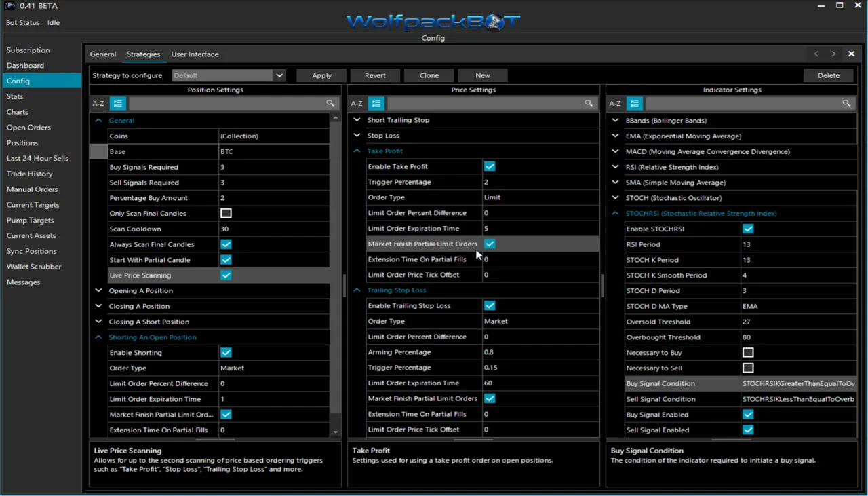Toggle Buy Signal Enabled checkbox
Viewport: 868px width, 496px height.
coord(748,415)
